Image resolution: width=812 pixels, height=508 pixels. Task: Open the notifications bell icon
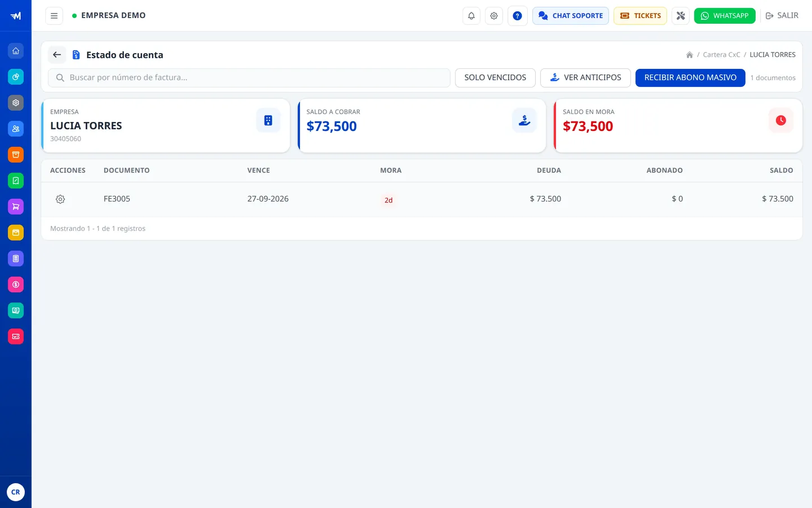(x=471, y=16)
